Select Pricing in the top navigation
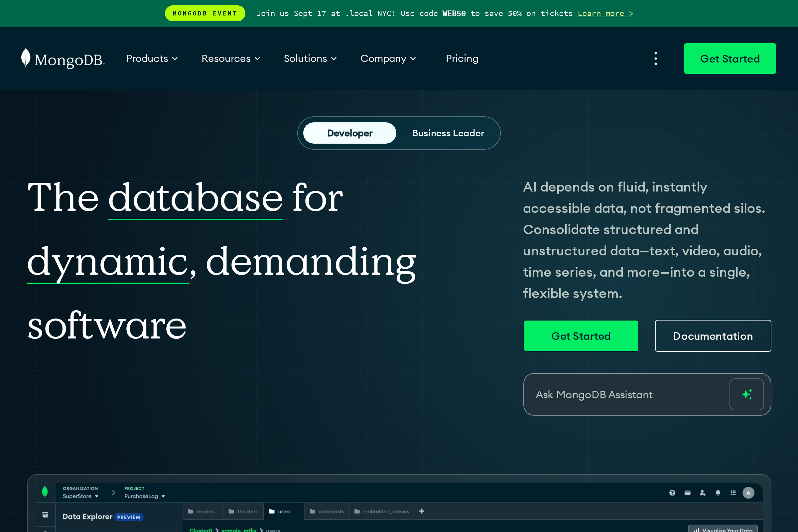Viewport: 798px width, 532px height. (x=462, y=59)
